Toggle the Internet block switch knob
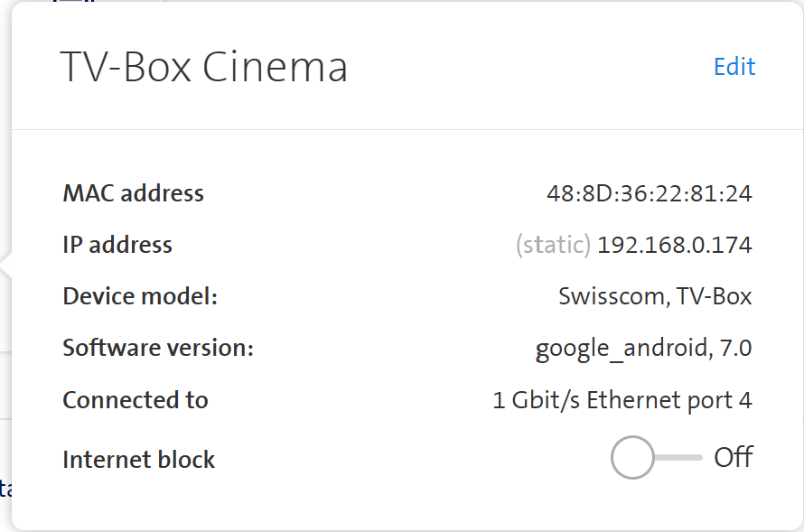The image size is (804, 532). coord(632,458)
